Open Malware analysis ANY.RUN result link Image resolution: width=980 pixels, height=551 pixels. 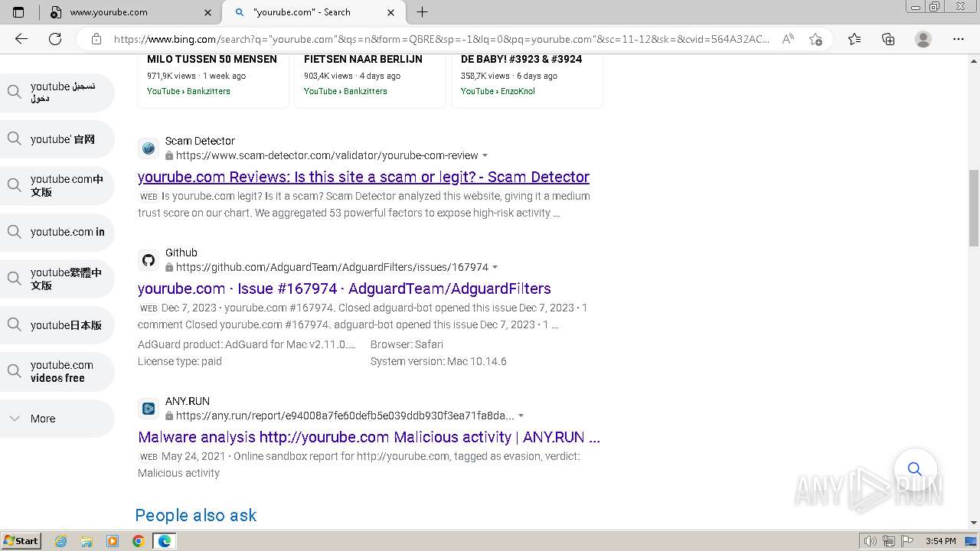point(369,437)
